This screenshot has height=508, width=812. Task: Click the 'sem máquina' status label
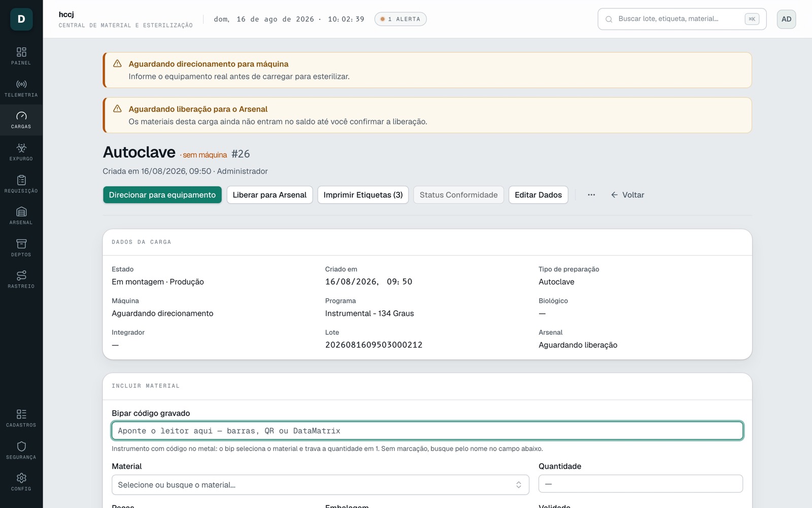pos(205,155)
